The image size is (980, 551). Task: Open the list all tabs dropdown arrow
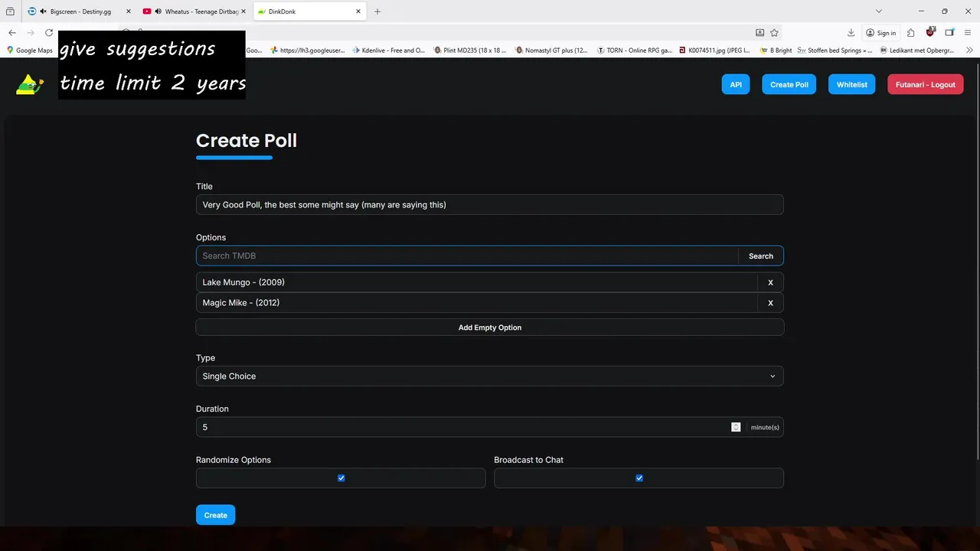tap(879, 11)
